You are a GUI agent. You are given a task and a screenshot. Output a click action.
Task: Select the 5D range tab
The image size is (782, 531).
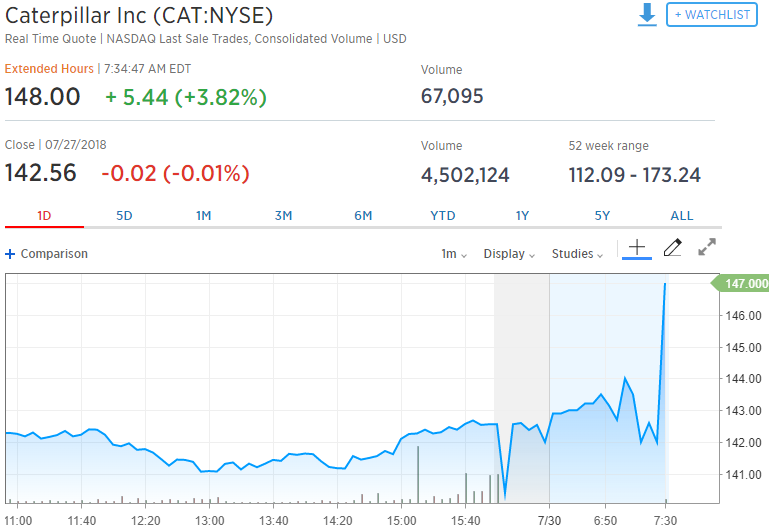pos(124,215)
